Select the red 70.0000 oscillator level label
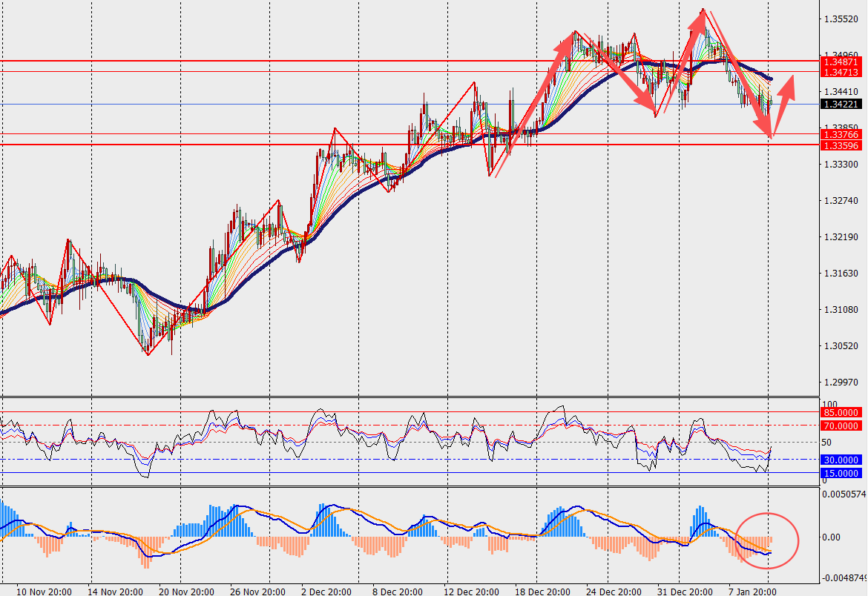This screenshot has width=868, height=596. 840,426
